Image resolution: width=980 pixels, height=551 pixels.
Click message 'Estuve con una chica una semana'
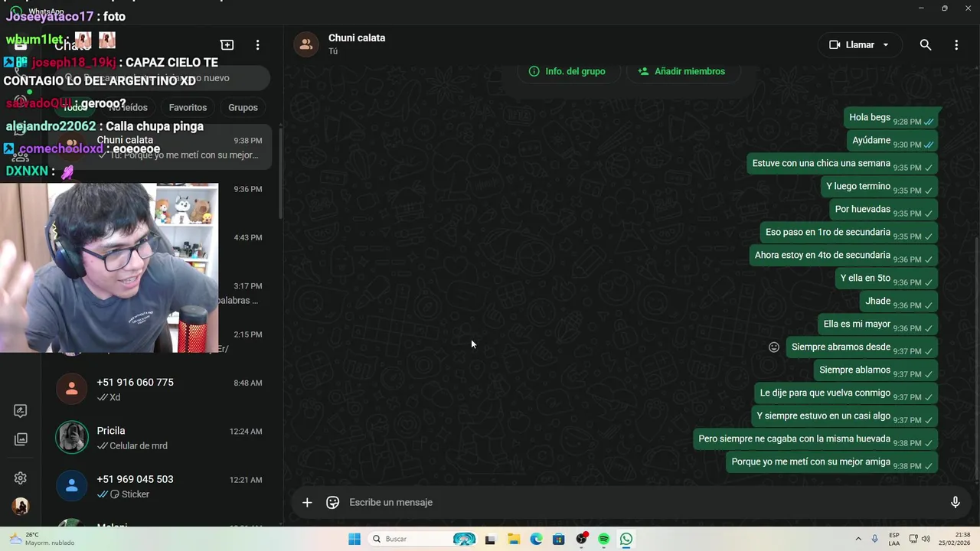click(843, 164)
